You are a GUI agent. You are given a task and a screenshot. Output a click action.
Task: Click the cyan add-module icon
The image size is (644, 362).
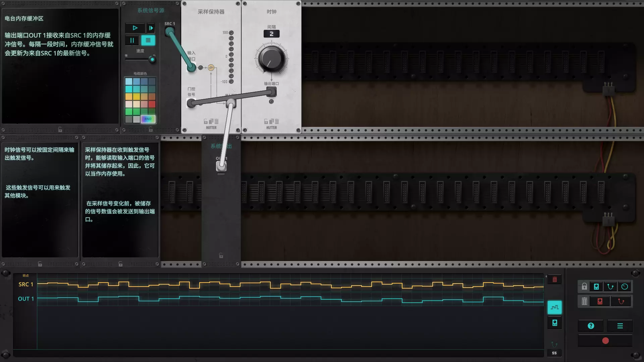tap(596, 287)
